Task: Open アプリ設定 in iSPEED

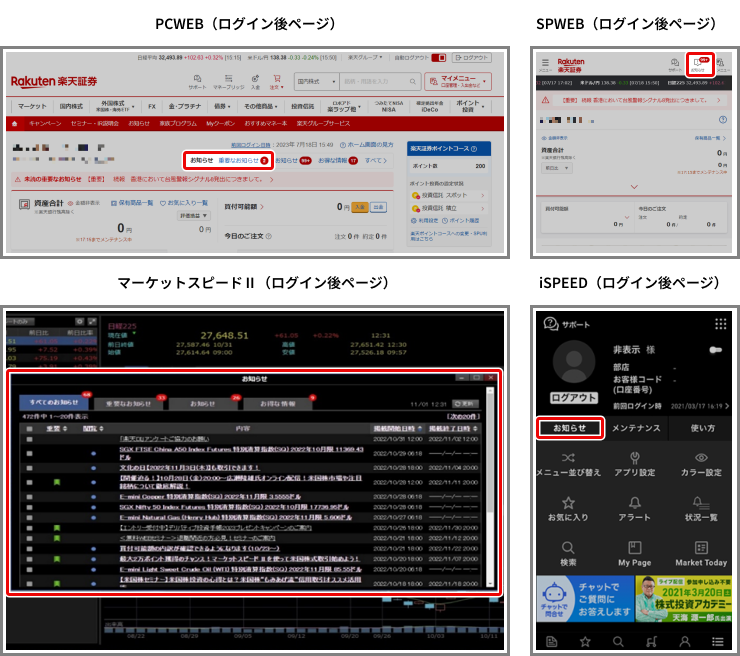Action: pyautogui.click(x=635, y=464)
